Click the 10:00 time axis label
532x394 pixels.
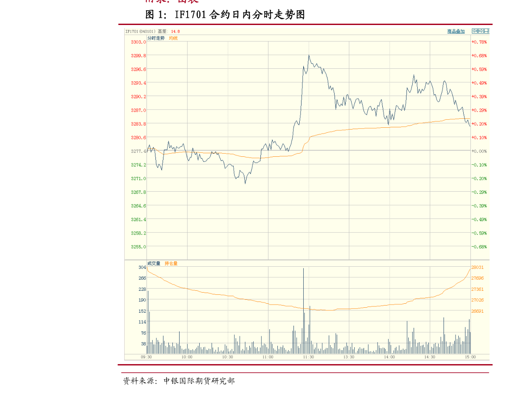(x=187, y=357)
